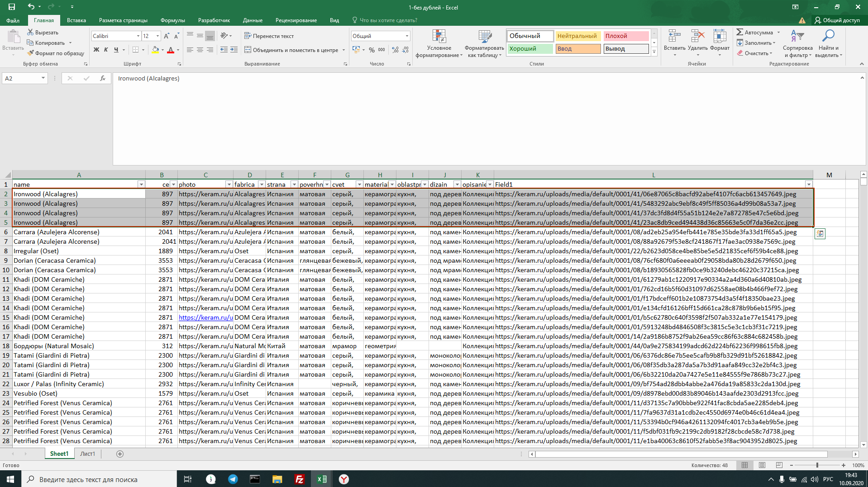Open the cell borders button
Image resolution: width=868 pixels, height=487 pixels.
135,50
